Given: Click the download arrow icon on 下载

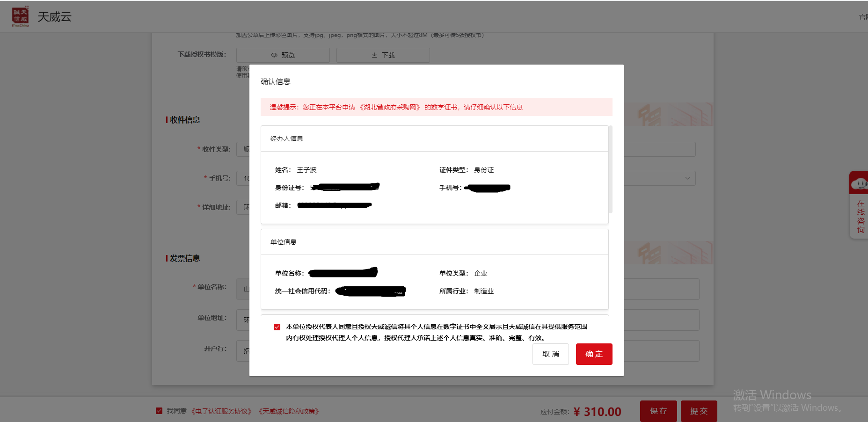Looking at the screenshot, I should click(374, 55).
